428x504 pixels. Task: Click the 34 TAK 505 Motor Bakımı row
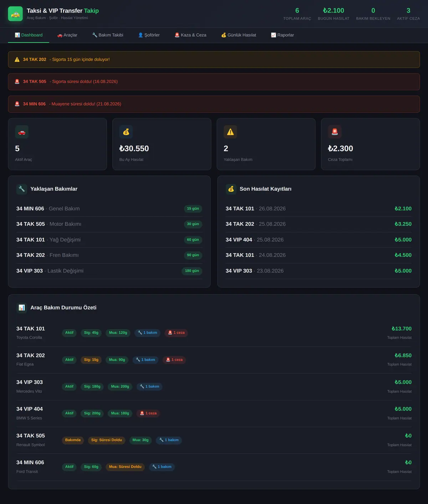click(x=109, y=224)
